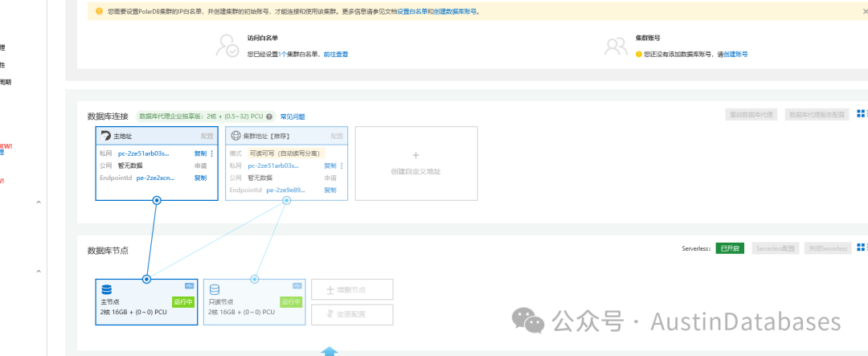Collapse the lower sidebar section chevron
Screen dimensions: 868x356
39,272
